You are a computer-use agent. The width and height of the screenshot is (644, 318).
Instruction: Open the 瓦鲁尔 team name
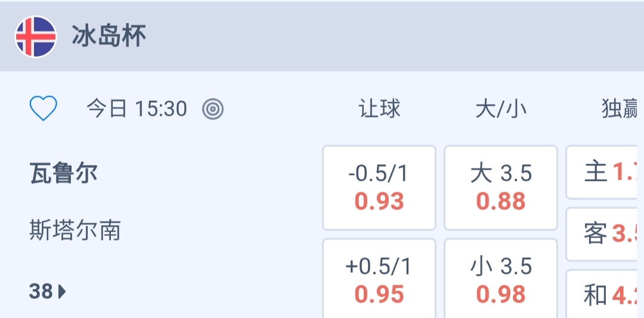(x=63, y=174)
